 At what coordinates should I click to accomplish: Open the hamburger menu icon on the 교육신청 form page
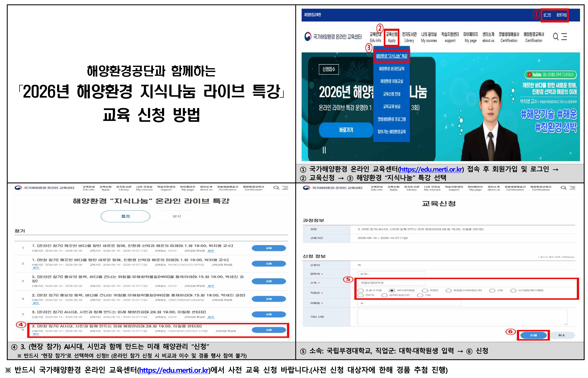pyautogui.click(x=572, y=188)
